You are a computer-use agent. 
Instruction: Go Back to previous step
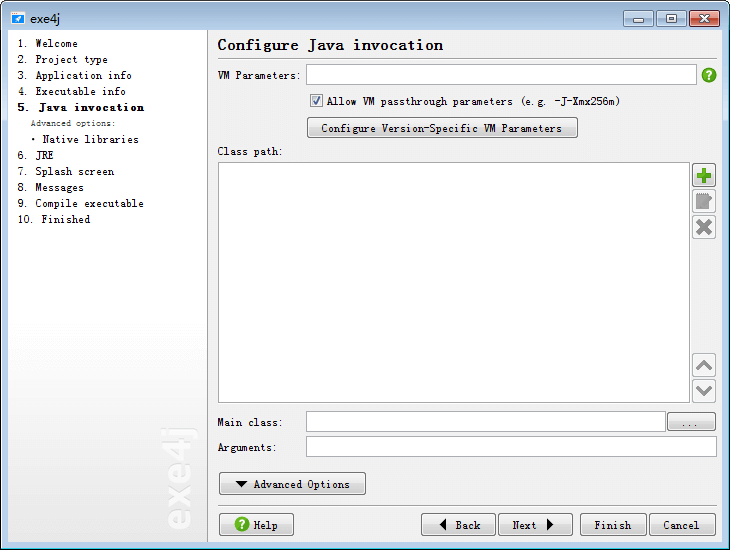[458, 525]
